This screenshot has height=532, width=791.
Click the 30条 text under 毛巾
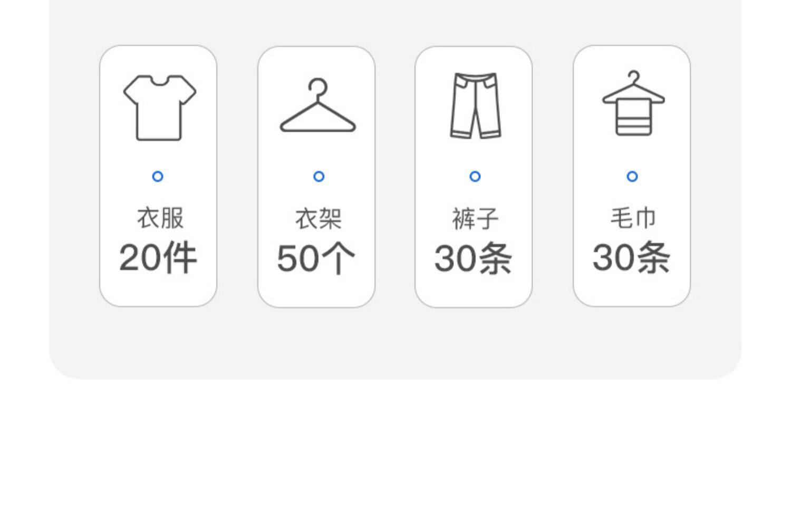pyautogui.click(x=631, y=258)
